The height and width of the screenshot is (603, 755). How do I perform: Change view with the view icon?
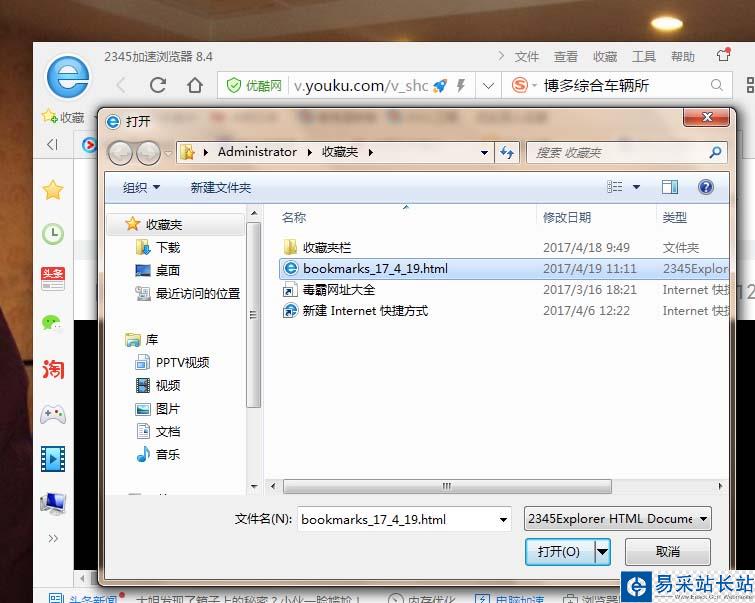(x=614, y=187)
